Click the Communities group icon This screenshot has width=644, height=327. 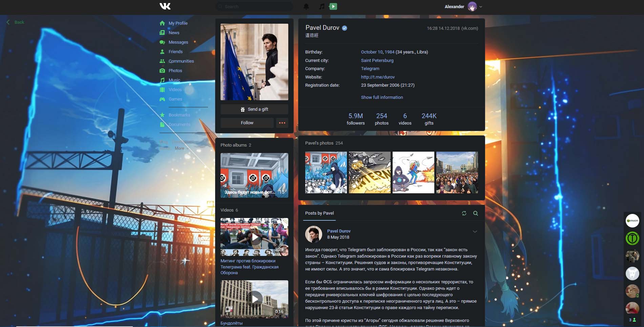162,61
